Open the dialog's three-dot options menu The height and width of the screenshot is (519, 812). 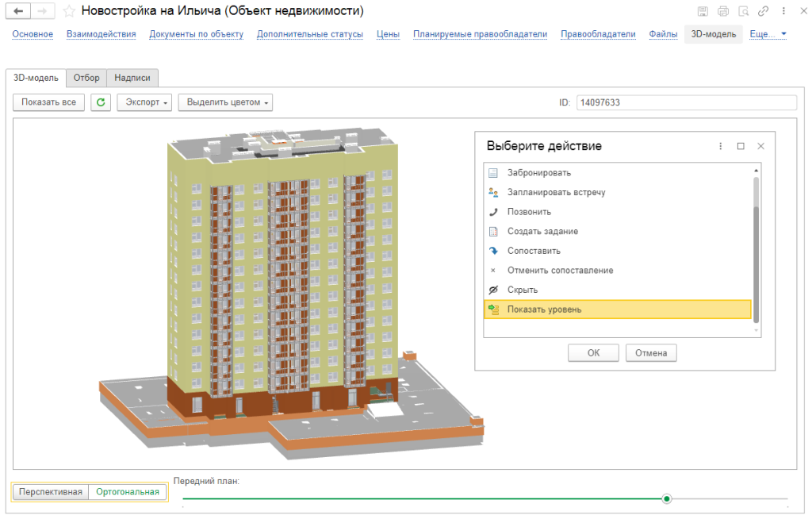pyautogui.click(x=721, y=146)
